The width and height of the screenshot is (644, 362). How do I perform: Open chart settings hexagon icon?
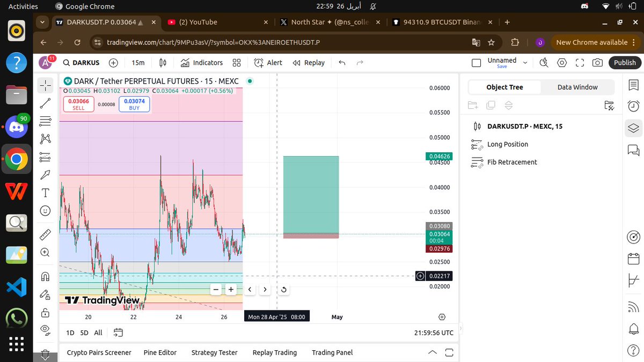562,63
